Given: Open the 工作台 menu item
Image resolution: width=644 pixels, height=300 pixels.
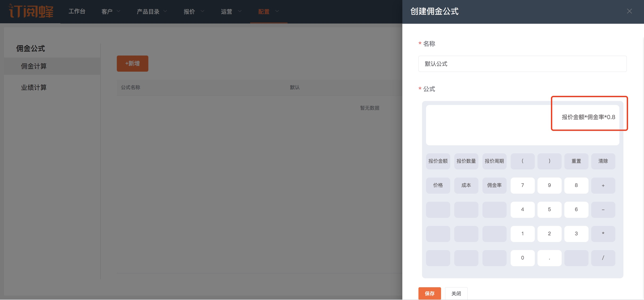Looking at the screenshot, I should (x=77, y=11).
